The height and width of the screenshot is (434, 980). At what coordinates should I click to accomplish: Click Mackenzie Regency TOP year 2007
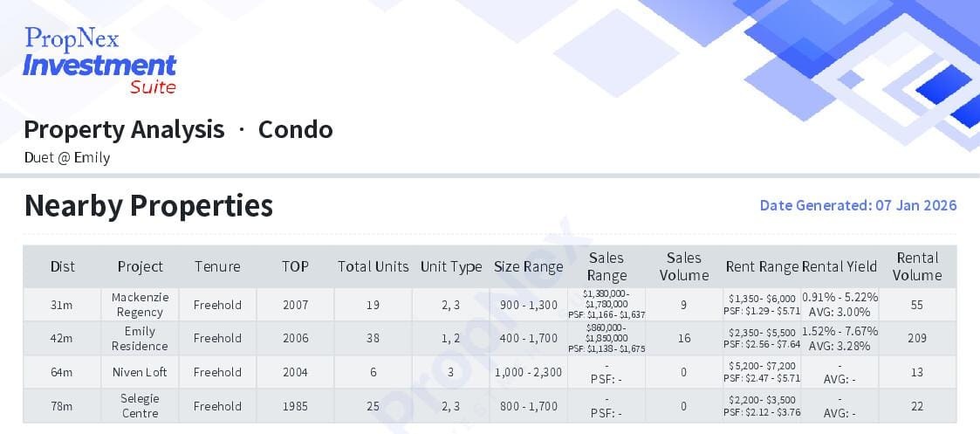point(295,305)
